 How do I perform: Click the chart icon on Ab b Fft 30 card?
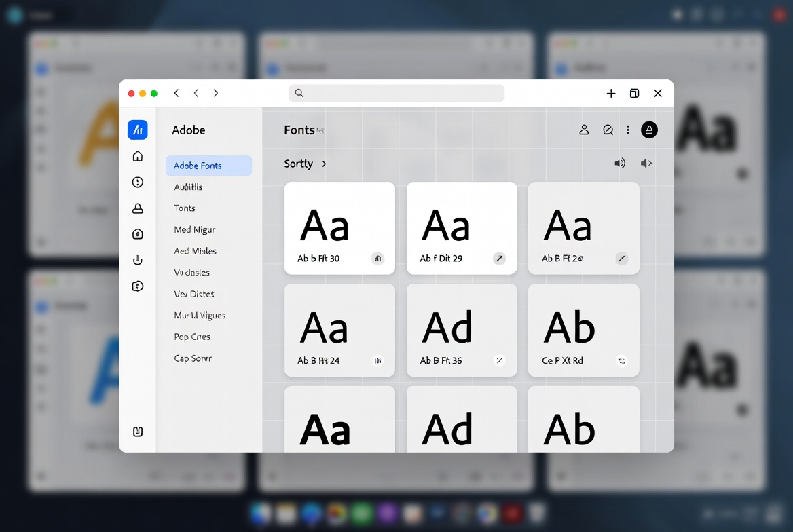[x=377, y=259]
